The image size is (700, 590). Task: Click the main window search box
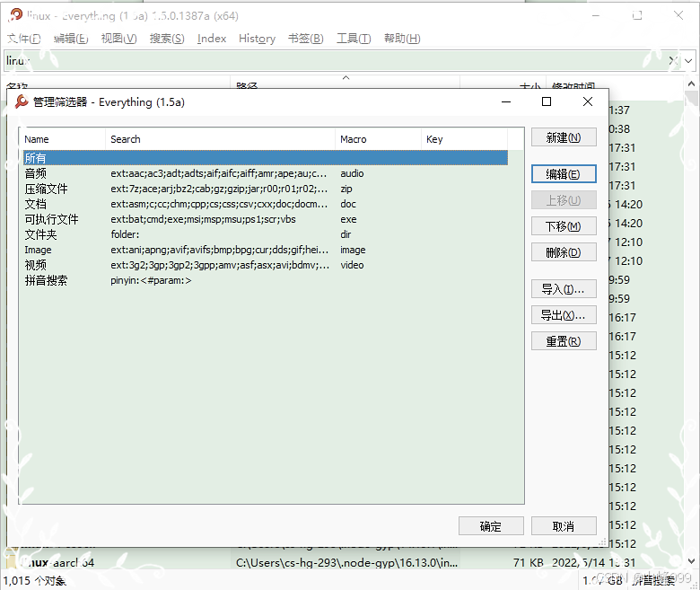[335, 61]
